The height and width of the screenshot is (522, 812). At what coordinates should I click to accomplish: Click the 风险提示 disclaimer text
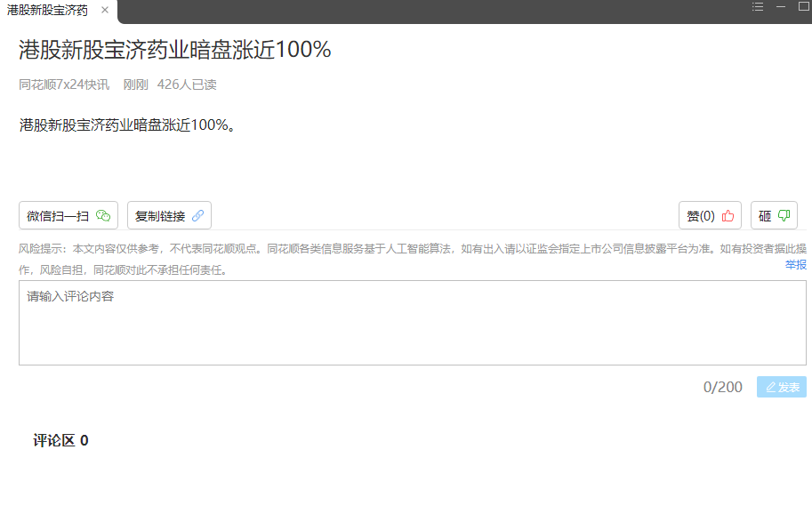click(x=413, y=260)
